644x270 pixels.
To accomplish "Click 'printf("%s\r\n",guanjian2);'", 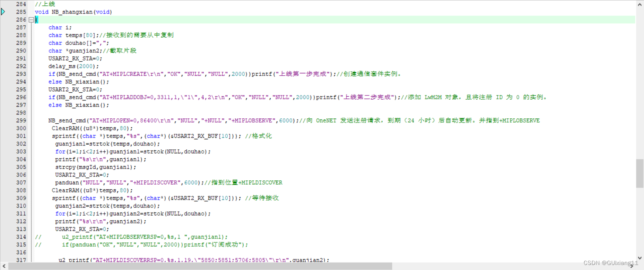I will 101,222.
